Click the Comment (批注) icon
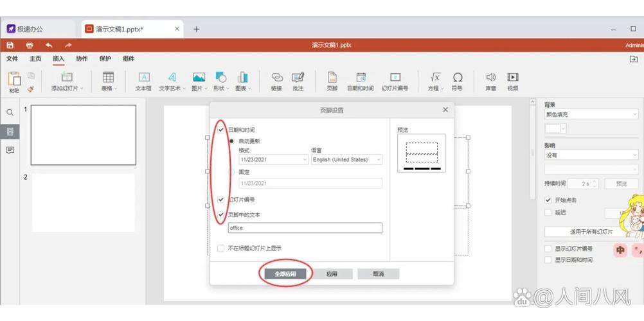This screenshot has height=321, width=644. tap(298, 77)
